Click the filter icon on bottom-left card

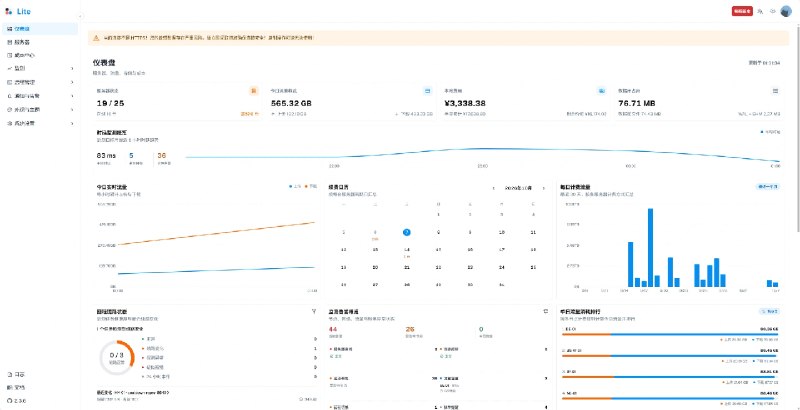pos(313,311)
